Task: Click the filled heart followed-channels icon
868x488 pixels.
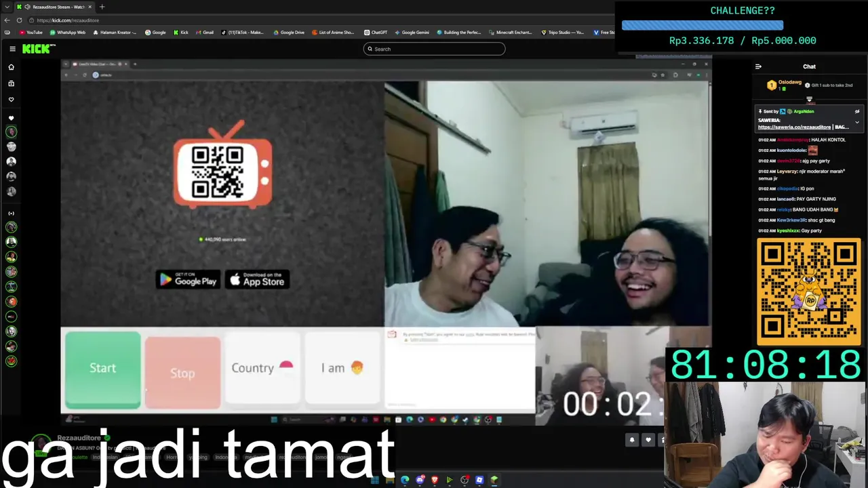Action: click(11, 118)
